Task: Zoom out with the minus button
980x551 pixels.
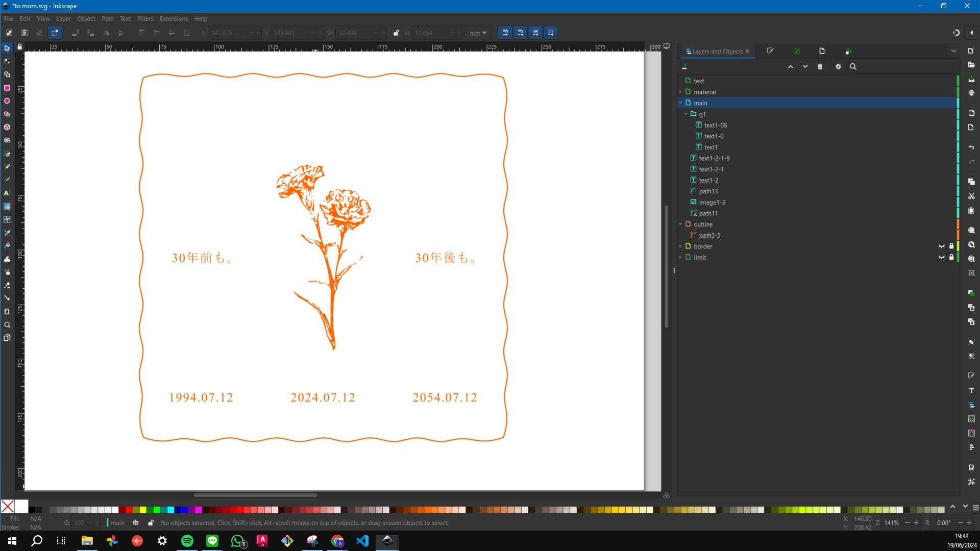Action: [907, 523]
